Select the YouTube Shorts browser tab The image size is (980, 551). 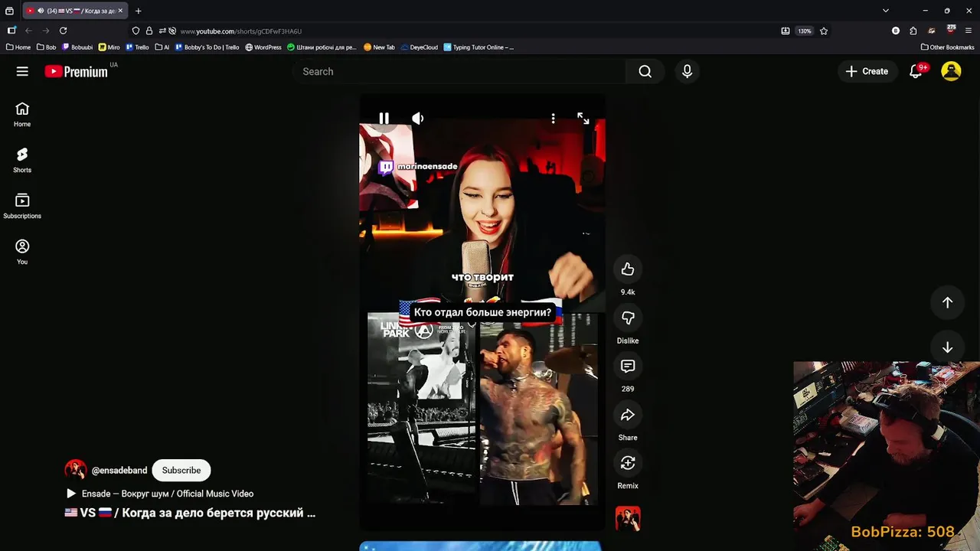click(x=75, y=11)
